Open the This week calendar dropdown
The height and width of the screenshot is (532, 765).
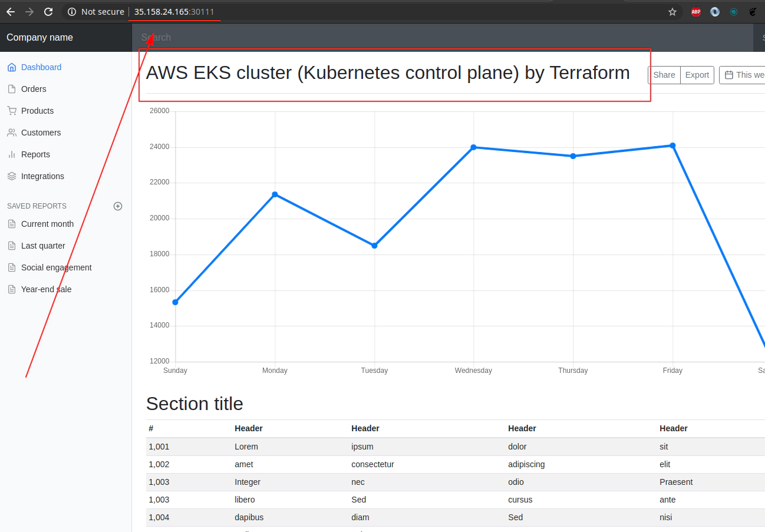click(x=743, y=75)
